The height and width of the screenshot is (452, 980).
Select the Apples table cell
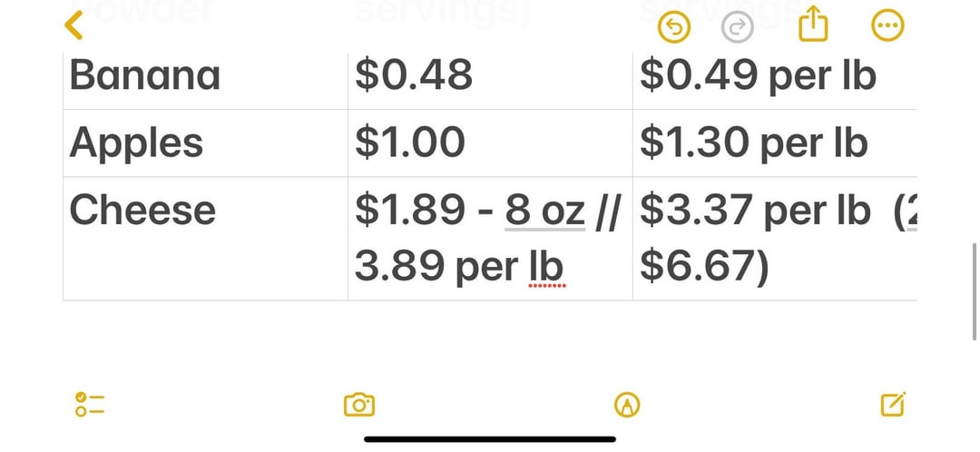pyautogui.click(x=206, y=143)
